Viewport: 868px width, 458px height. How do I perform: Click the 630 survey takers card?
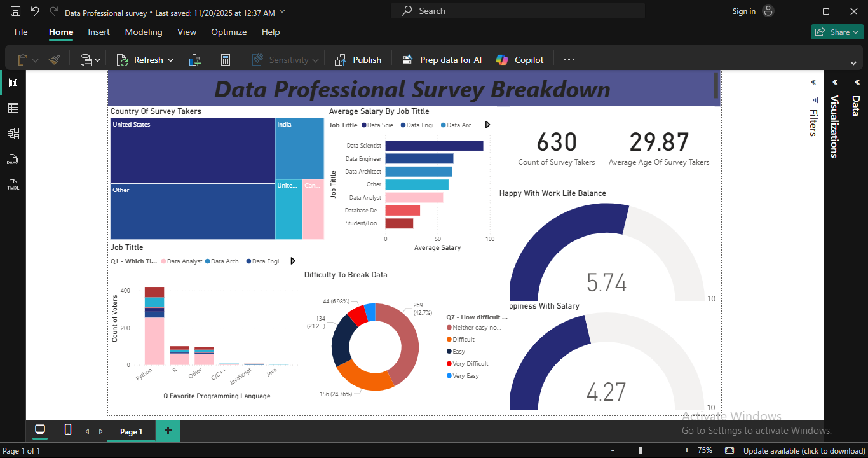pos(557,148)
